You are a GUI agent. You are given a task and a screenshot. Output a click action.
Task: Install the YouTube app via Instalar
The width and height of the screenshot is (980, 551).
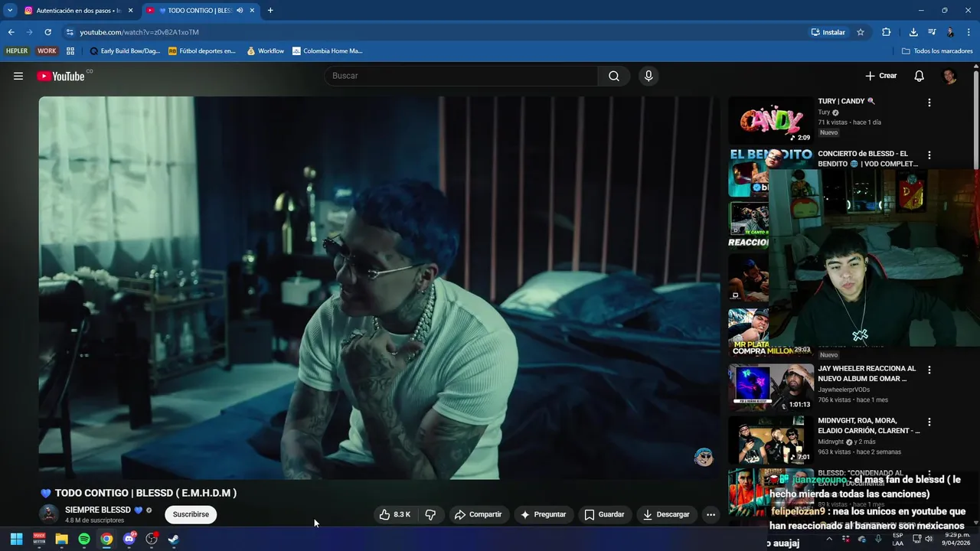828,32
